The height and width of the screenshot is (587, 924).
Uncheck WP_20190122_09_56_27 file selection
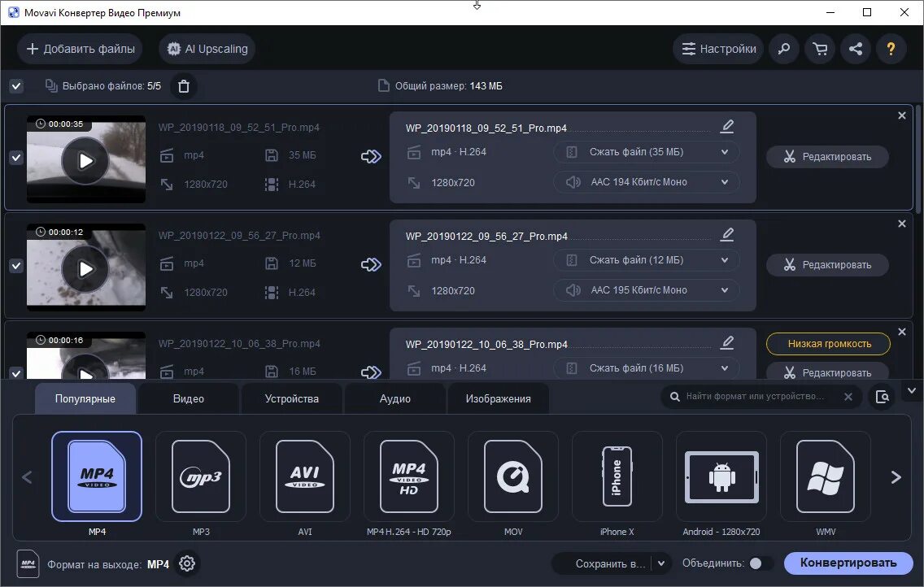[x=16, y=267]
